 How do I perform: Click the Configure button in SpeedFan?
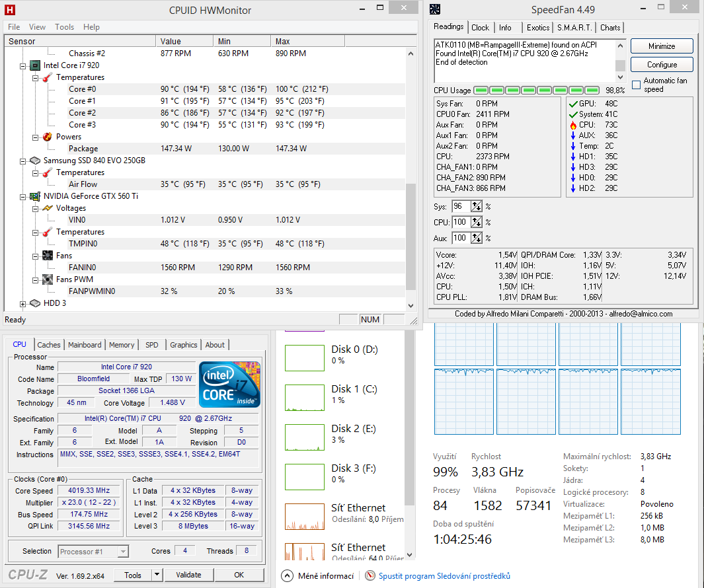pos(662,65)
